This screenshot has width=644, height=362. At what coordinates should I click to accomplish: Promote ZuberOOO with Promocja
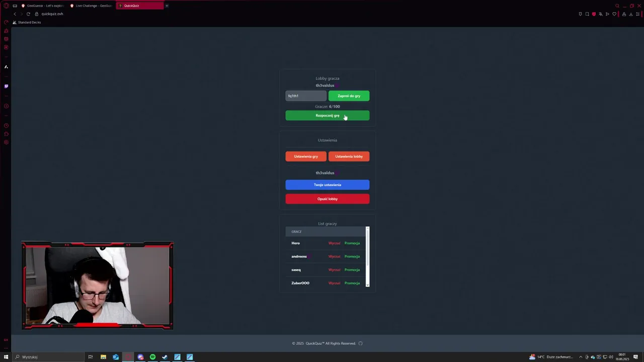pos(352,283)
